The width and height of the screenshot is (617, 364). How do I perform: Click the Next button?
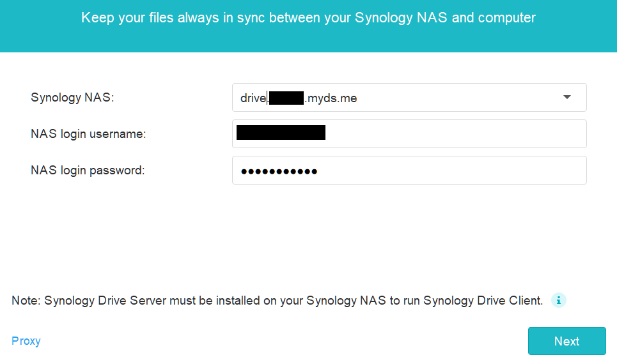(x=566, y=341)
